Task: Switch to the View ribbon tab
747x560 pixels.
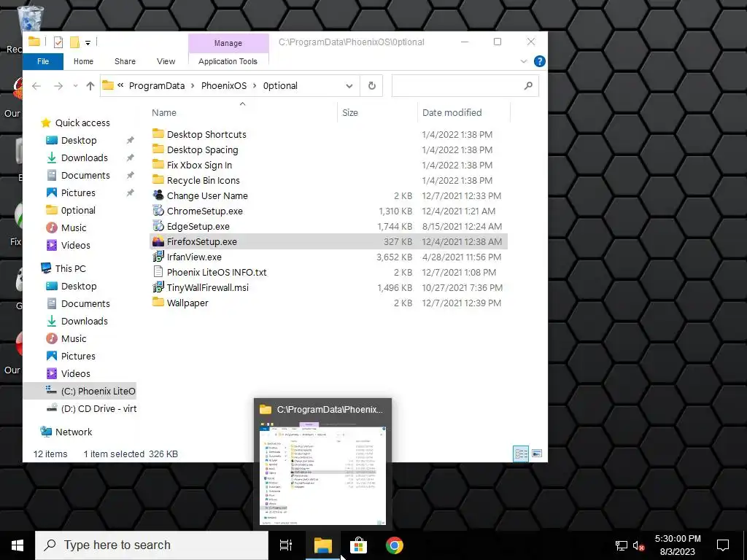Action: (166, 61)
